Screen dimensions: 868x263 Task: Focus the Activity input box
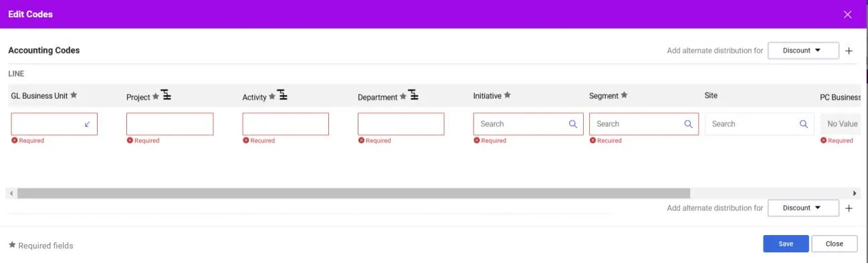286,124
